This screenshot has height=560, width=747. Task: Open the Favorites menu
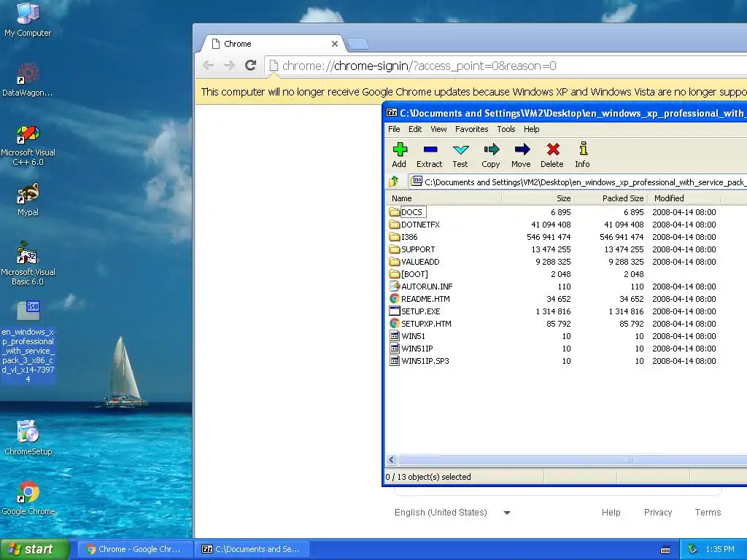472,129
